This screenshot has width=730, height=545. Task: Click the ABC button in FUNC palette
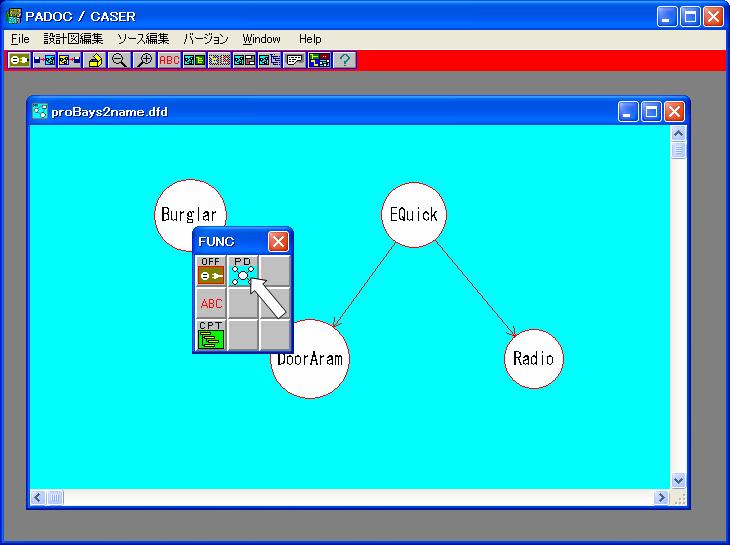point(211,303)
